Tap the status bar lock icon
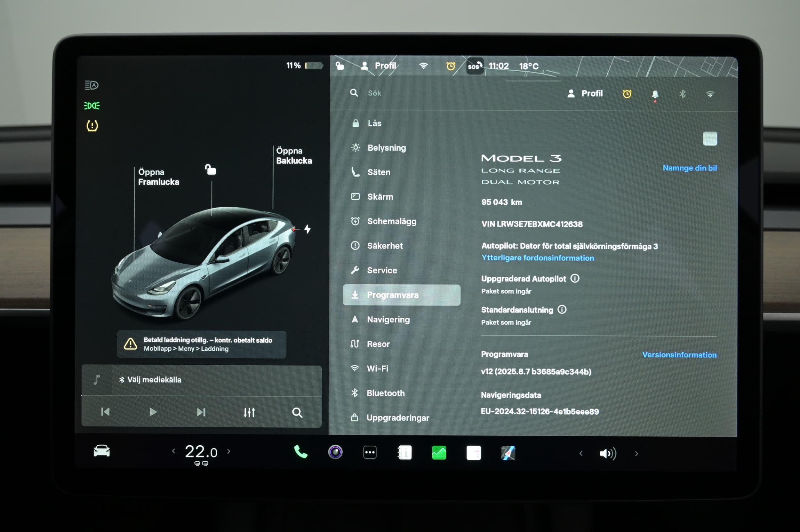 point(340,66)
